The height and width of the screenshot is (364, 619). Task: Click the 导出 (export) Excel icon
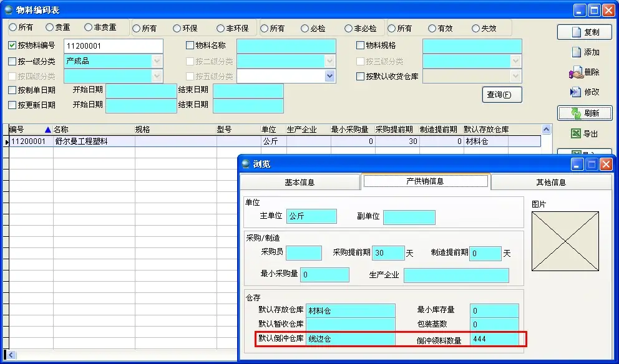pyautogui.click(x=576, y=133)
